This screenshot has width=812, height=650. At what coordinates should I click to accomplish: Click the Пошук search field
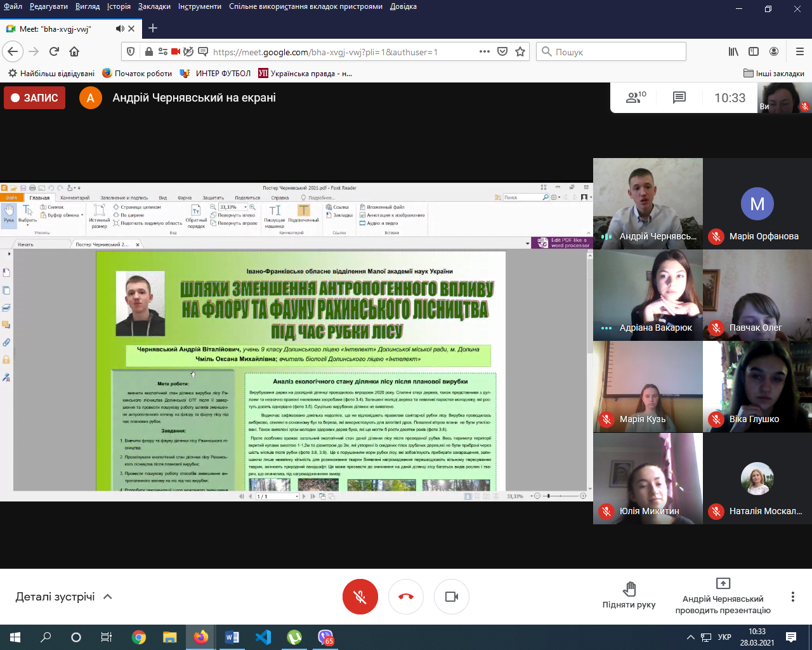pos(612,51)
